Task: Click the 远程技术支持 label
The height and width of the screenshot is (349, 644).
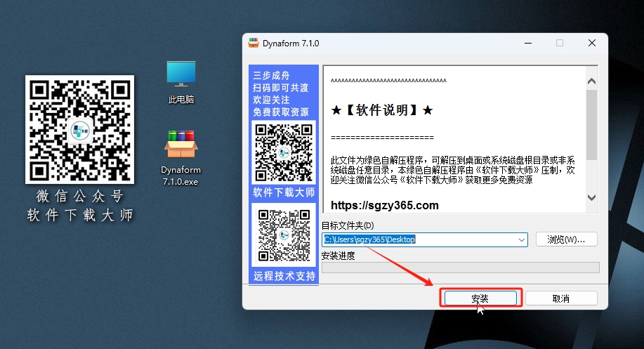Action: point(284,276)
